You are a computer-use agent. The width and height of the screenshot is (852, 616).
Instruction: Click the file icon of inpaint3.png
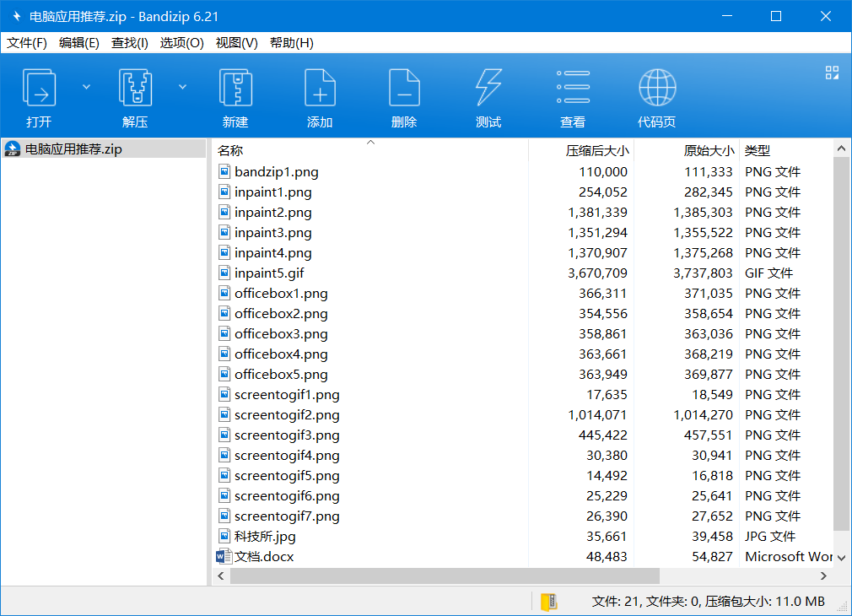click(224, 232)
